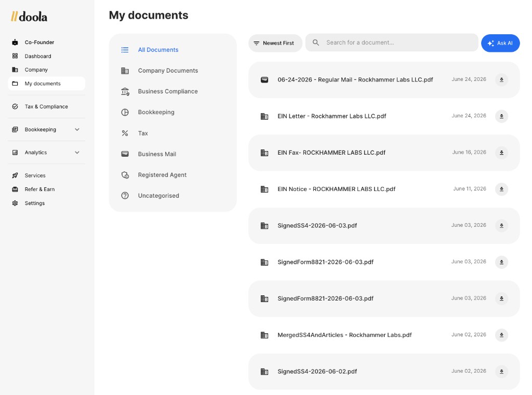Click the Uncategorised question mark icon
532x395 pixels.
[125, 196]
